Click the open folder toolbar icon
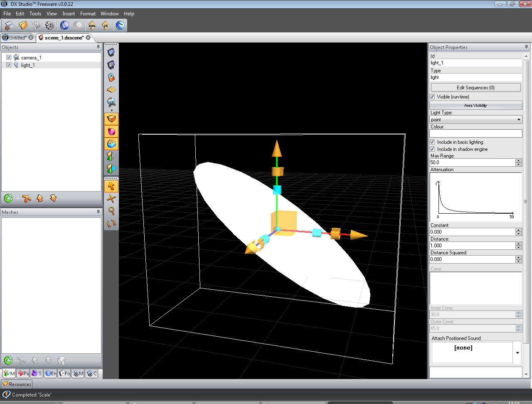Image resolution: width=532 pixels, height=404 pixels. coord(23,25)
